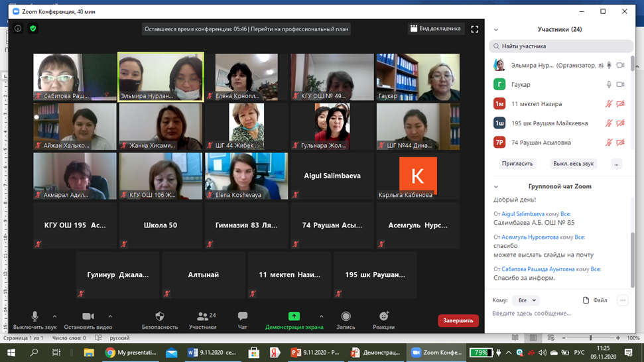Open the Security menu
Screen dimensions: 644x362
160,320
